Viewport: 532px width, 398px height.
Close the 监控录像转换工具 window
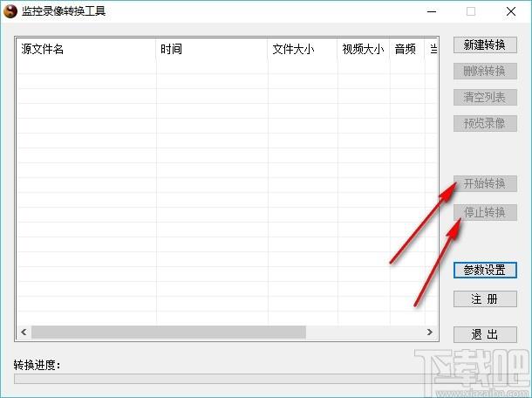point(511,11)
